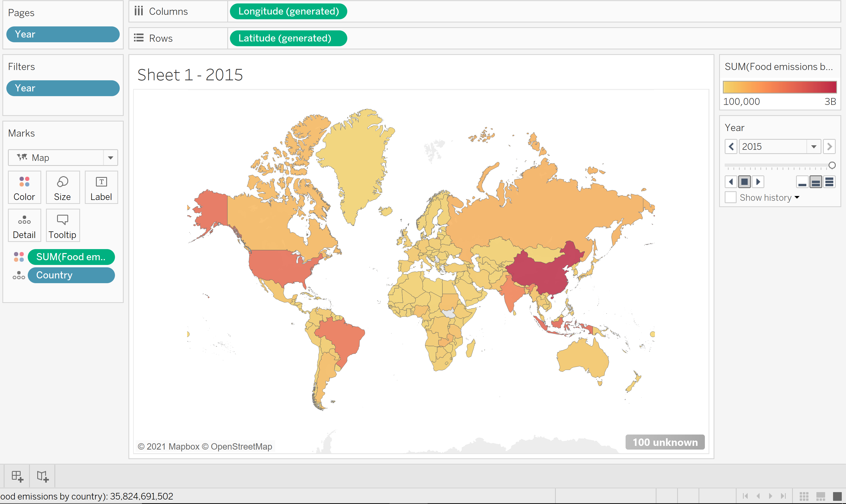Click the sheet sorter view icon in status bar
Image resolution: width=846 pixels, height=504 pixels.
[804, 496]
